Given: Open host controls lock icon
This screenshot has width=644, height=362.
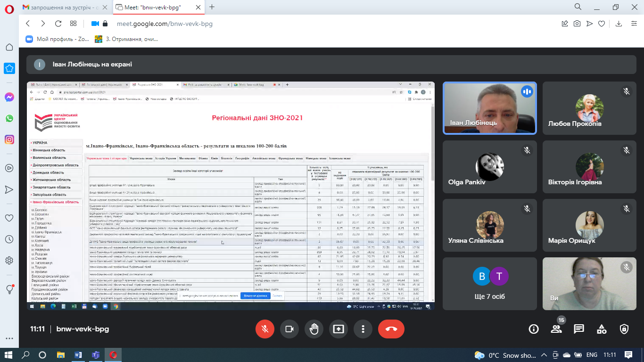Looking at the screenshot, I should coord(624,329).
